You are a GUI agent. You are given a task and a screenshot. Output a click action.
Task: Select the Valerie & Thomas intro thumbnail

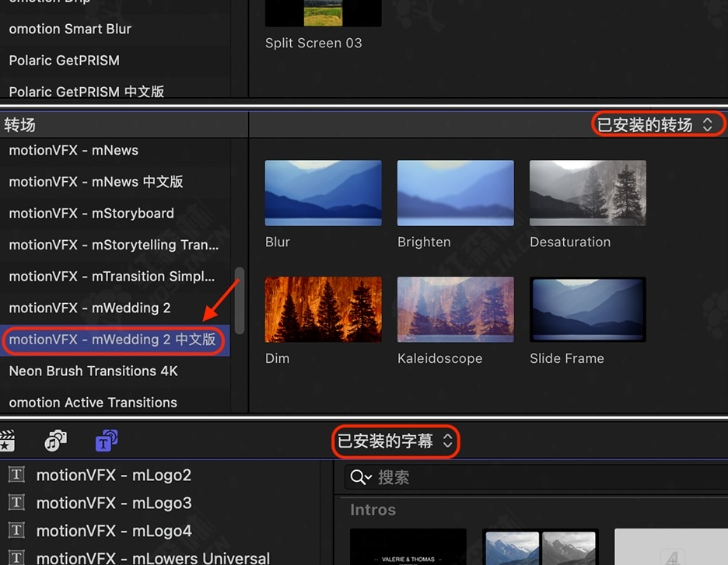pos(408,546)
